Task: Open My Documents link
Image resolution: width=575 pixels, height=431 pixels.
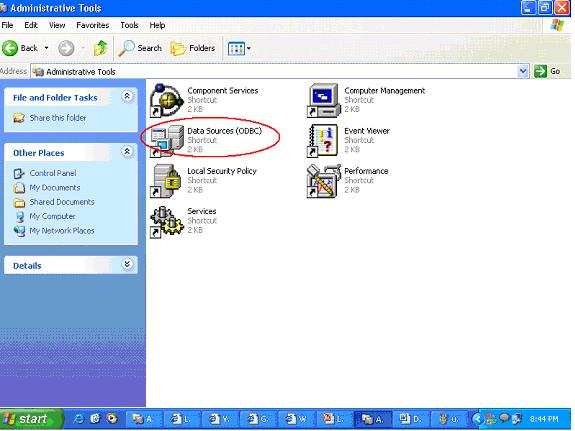Action: coord(55,187)
